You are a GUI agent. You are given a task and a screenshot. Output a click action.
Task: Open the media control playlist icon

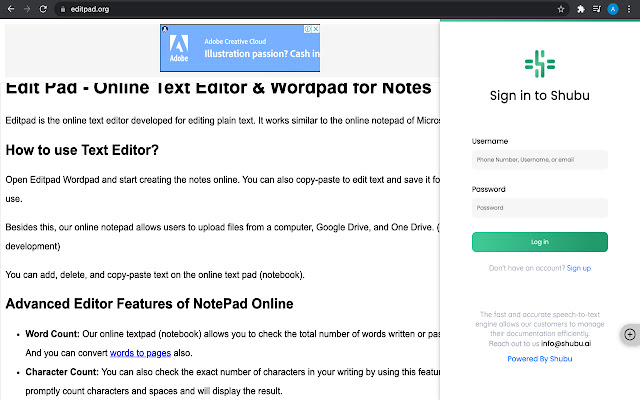point(596,9)
